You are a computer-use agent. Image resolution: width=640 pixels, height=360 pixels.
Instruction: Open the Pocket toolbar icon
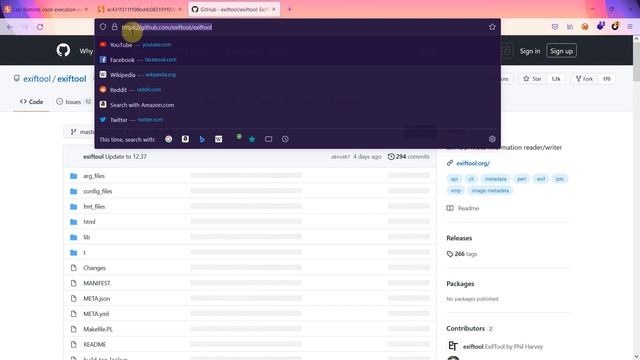[555, 27]
